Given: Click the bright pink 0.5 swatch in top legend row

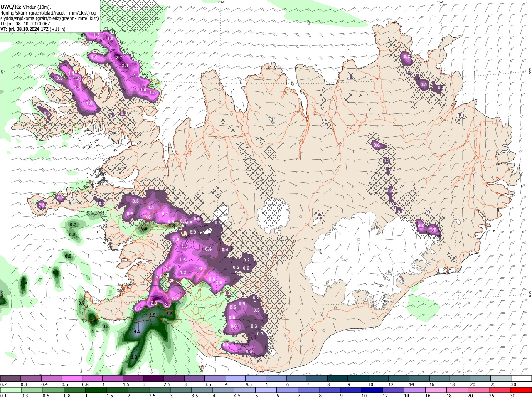Looking at the screenshot, I should point(71,378).
